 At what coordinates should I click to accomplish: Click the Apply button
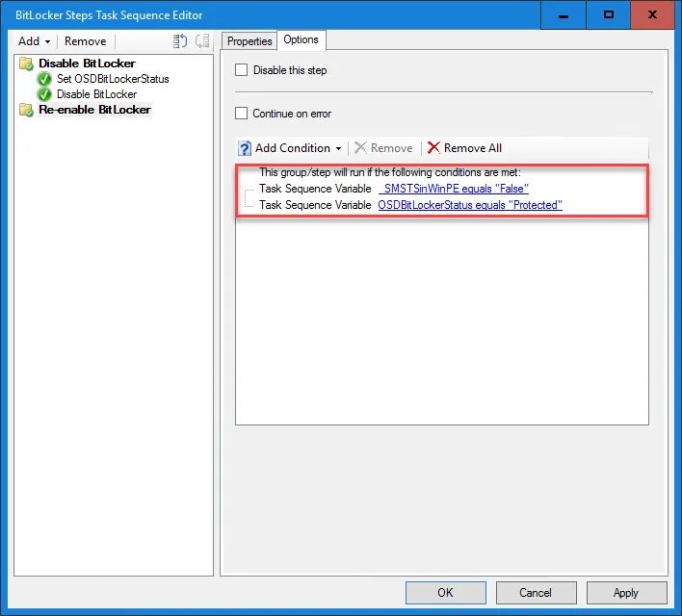pos(626,593)
